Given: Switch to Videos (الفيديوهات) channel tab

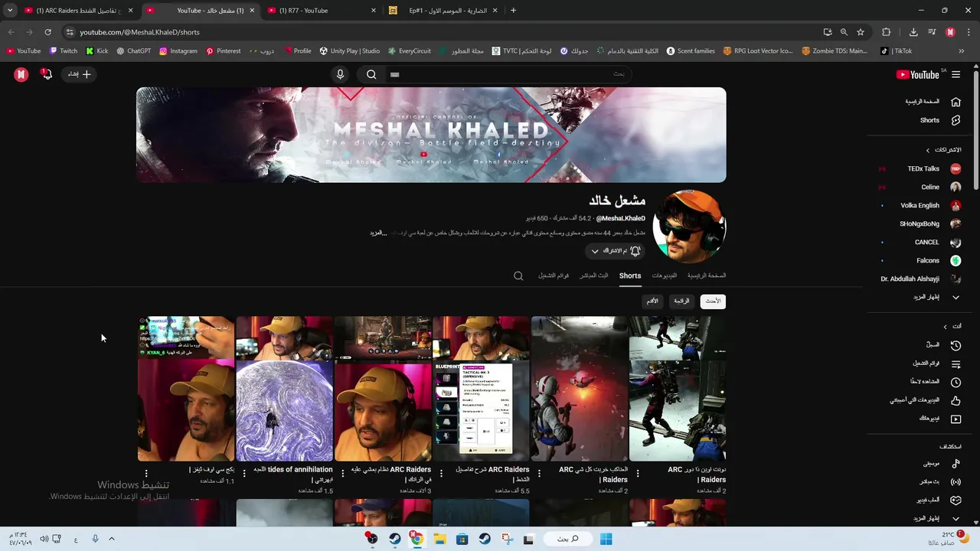Looking at the screenshot, I should point(665,275).
